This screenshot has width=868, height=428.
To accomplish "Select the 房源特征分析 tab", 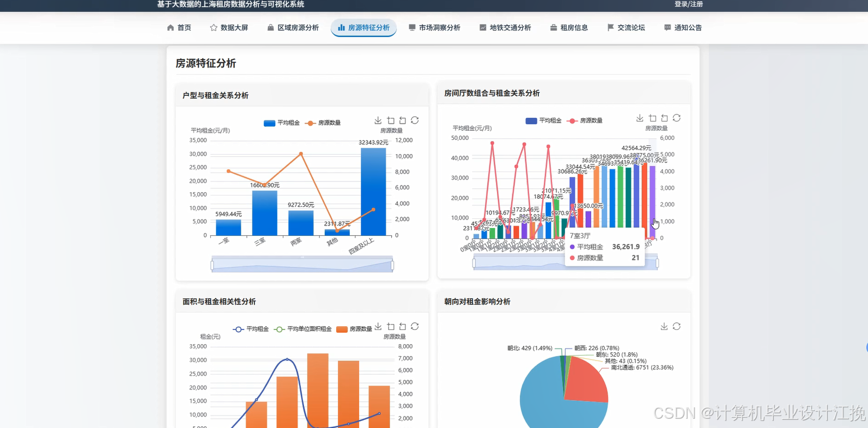I will (363, 28).
